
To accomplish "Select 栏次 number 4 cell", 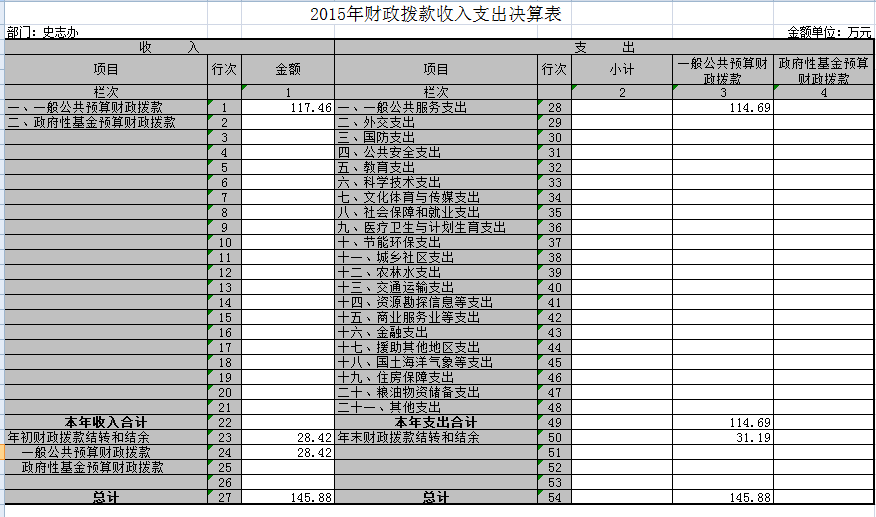I will tap(823, 92).
